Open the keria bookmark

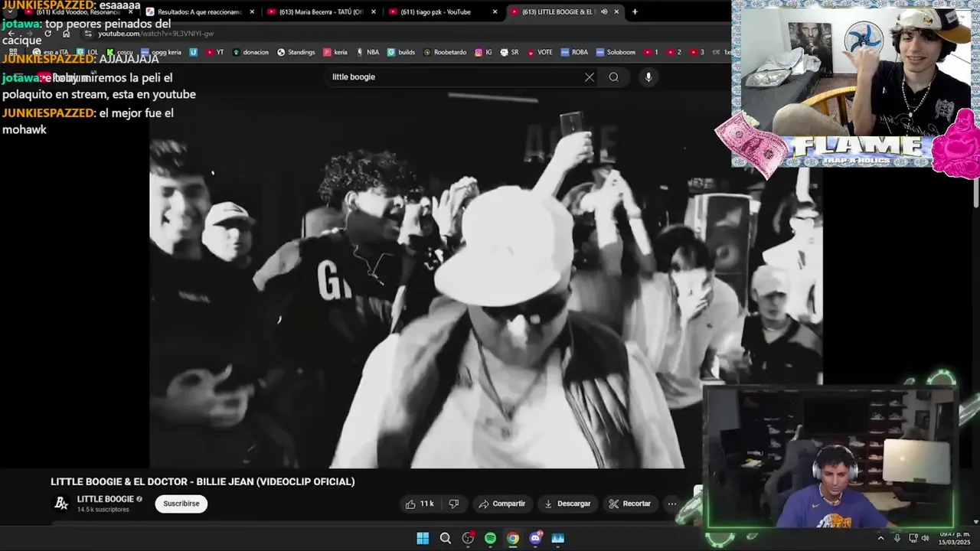click(335, 52)
